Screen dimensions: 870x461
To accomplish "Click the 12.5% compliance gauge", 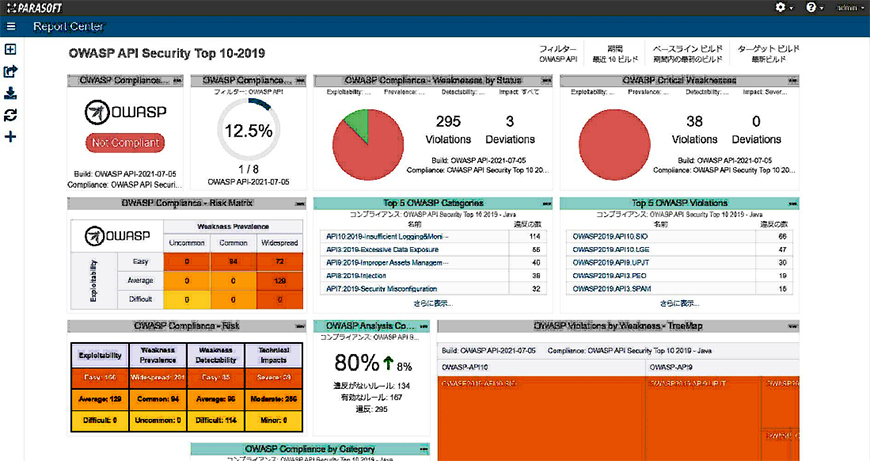I will (248, 130).
